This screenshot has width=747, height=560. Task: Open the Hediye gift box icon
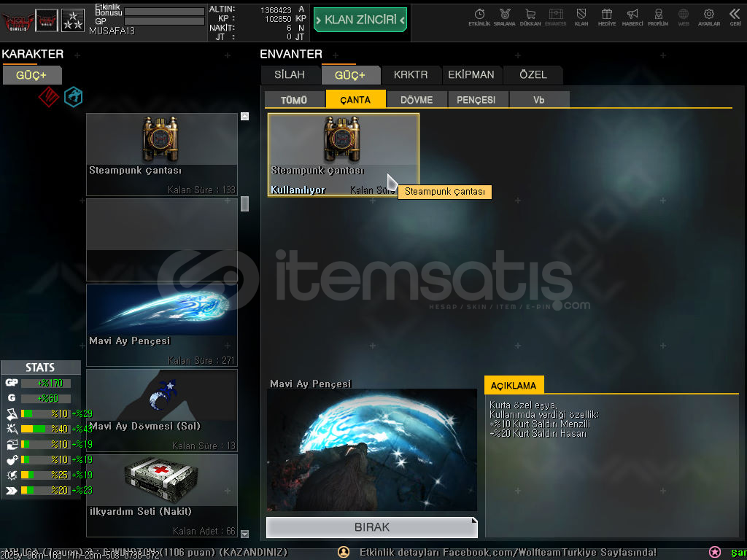click(x=606, y=16)
